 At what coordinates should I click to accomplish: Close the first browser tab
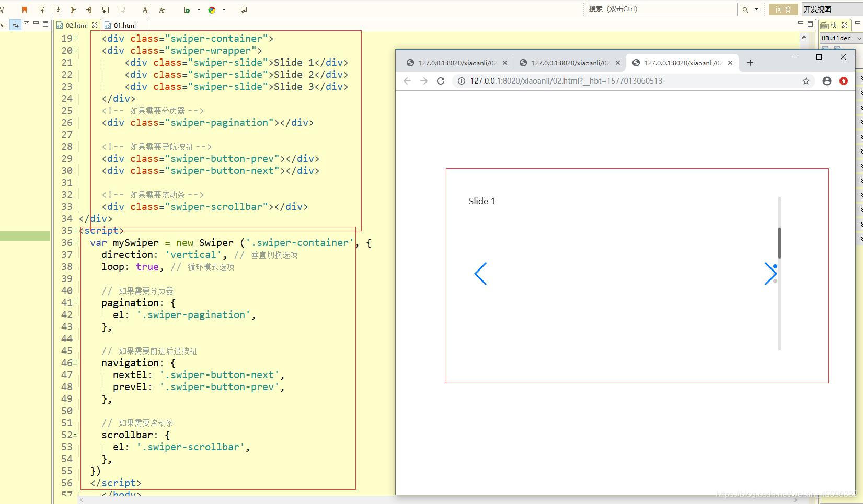click(x=504, y=63)
